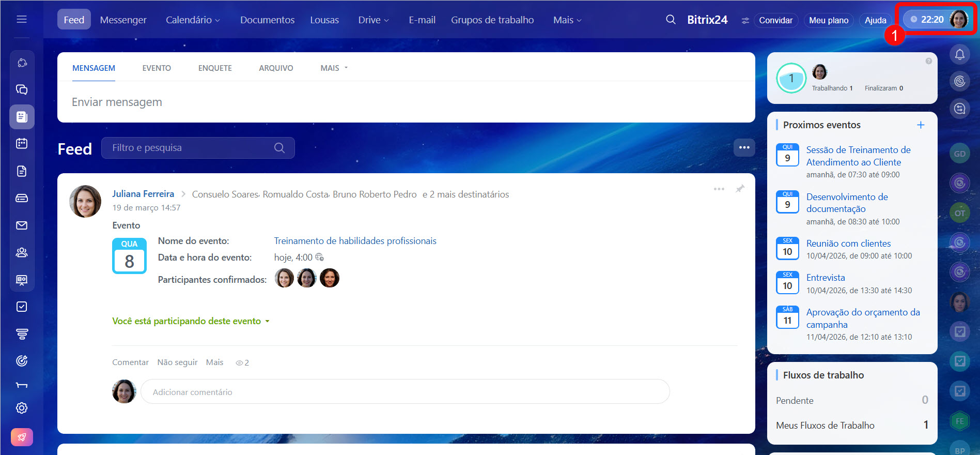This screenshot has height=455, width=980.
Task: Click the rocket icon at sidebar bottom
Action: 22,437
